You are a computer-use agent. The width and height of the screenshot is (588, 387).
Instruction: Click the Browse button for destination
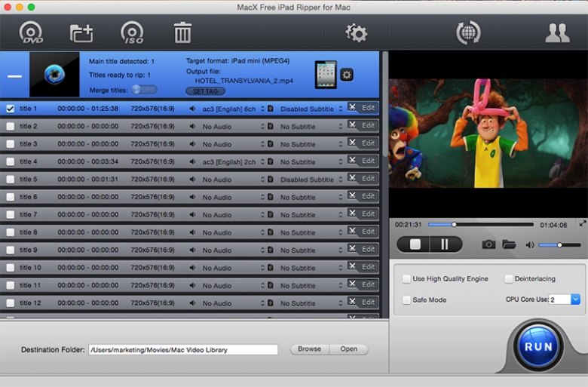click(x=309, y=349)
